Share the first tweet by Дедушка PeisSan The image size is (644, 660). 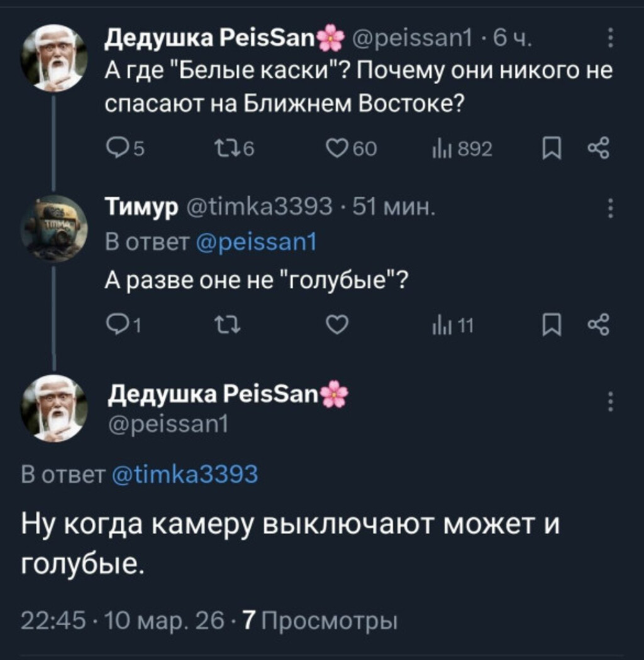pyautogui.click(x=597, y=149)
